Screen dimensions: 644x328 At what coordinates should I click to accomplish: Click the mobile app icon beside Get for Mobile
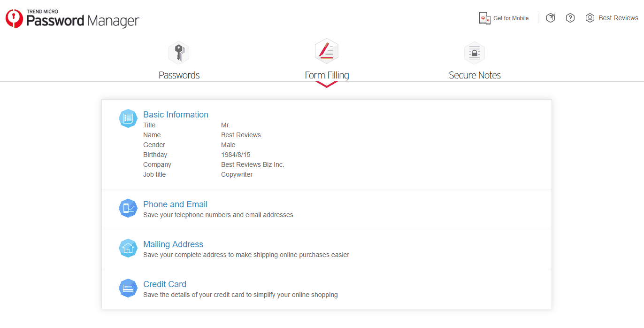[x=484, y=18]
